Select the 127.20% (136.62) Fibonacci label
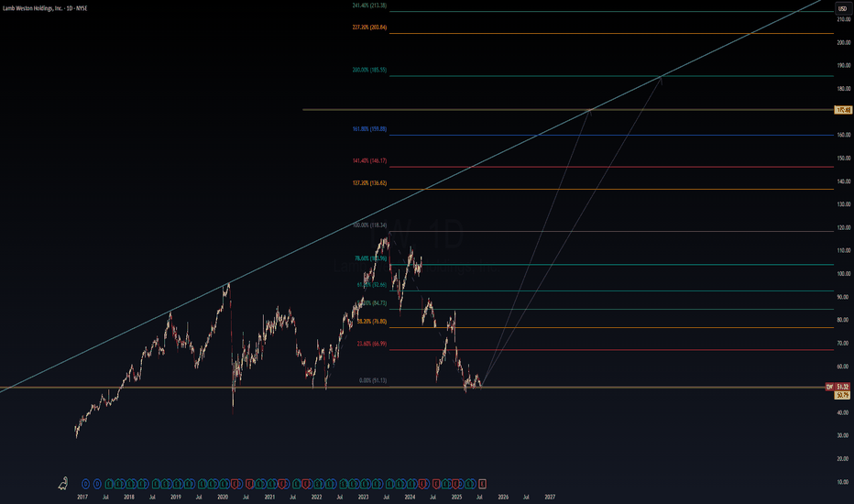The image size is (854, 504). point(369,183)
